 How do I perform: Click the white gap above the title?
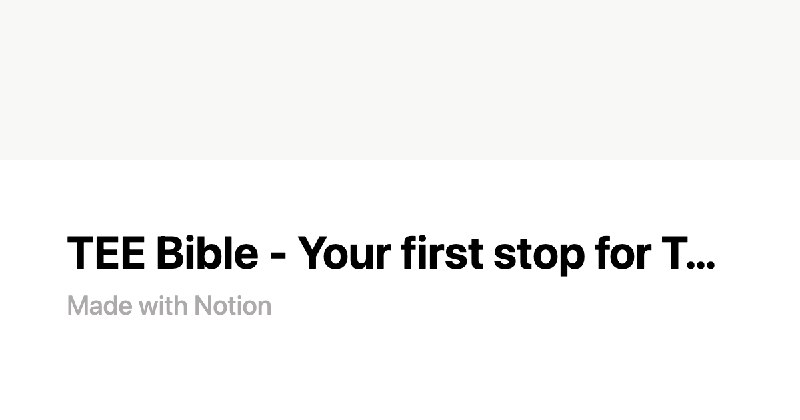400,195
